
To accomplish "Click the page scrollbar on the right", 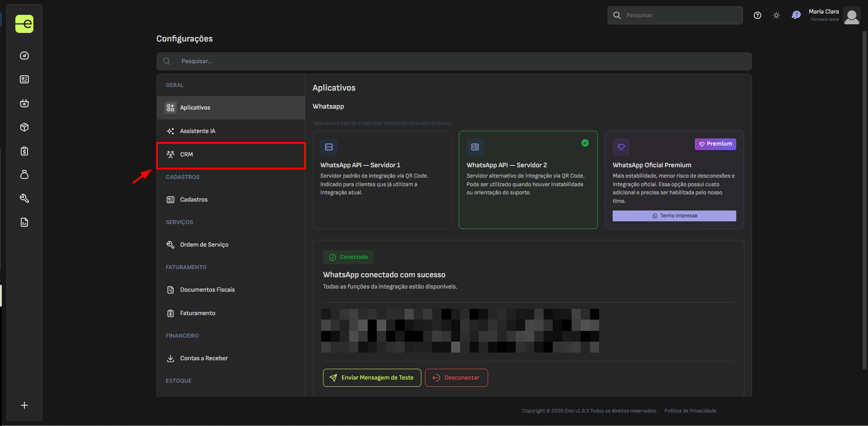I will (x=864, y=201).
